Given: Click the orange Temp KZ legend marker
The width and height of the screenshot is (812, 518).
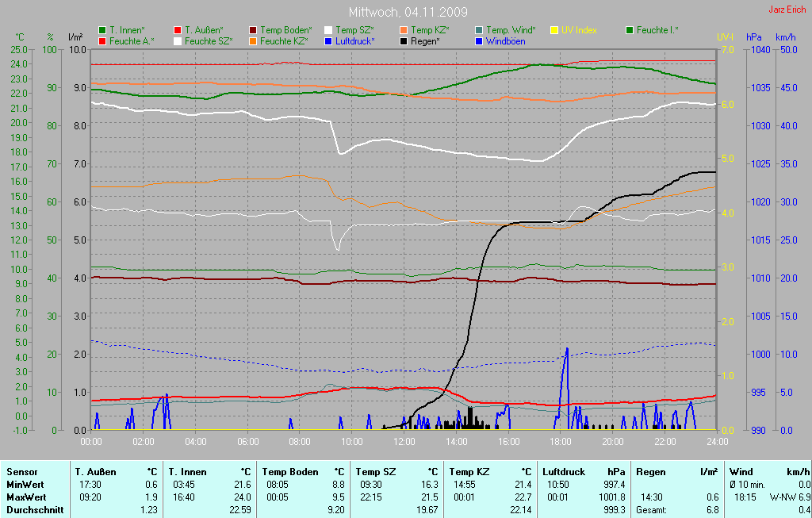Looking at the screenshot, I should click(404, 30).
